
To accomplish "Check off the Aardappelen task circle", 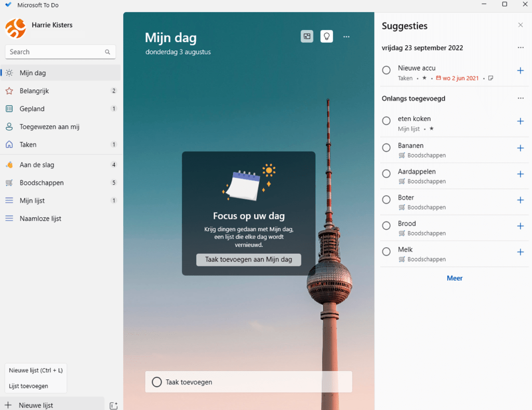I will pyautogui.click(x=386, y=174).
